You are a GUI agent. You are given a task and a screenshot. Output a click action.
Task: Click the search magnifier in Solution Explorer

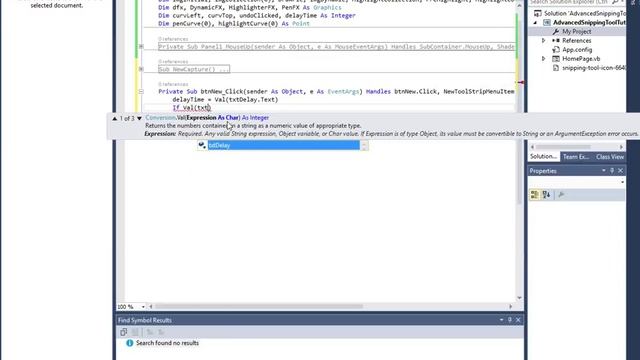point(615,2)
